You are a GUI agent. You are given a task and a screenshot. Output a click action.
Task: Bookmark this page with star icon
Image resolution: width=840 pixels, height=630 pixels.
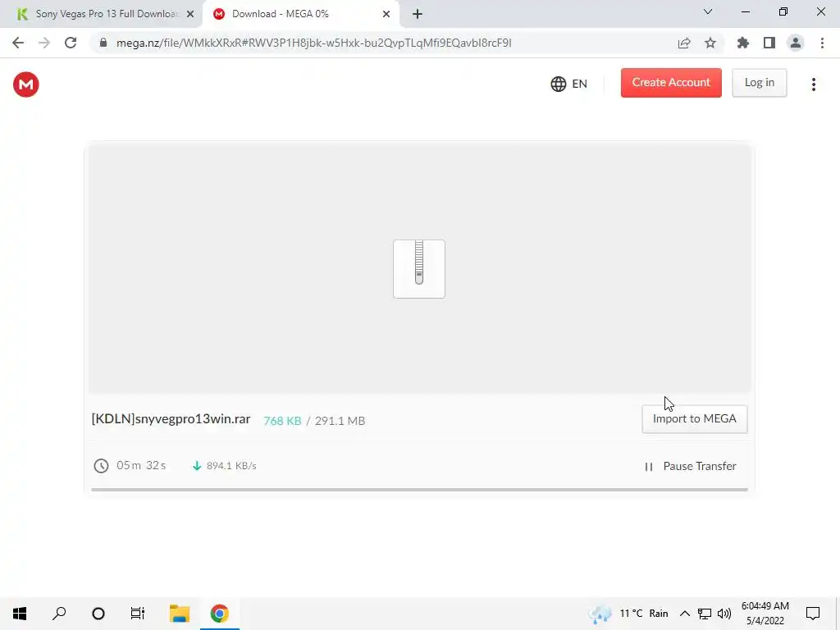point(710,43)
